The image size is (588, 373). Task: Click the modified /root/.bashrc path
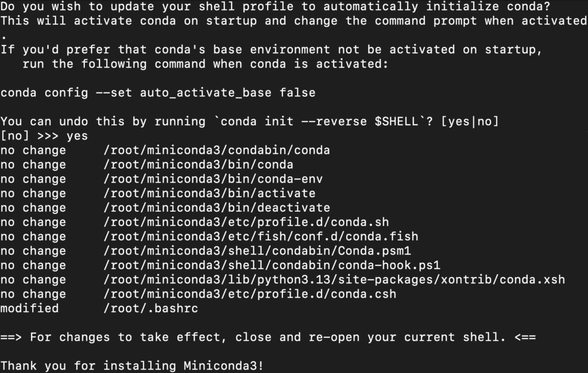(151, 308)
